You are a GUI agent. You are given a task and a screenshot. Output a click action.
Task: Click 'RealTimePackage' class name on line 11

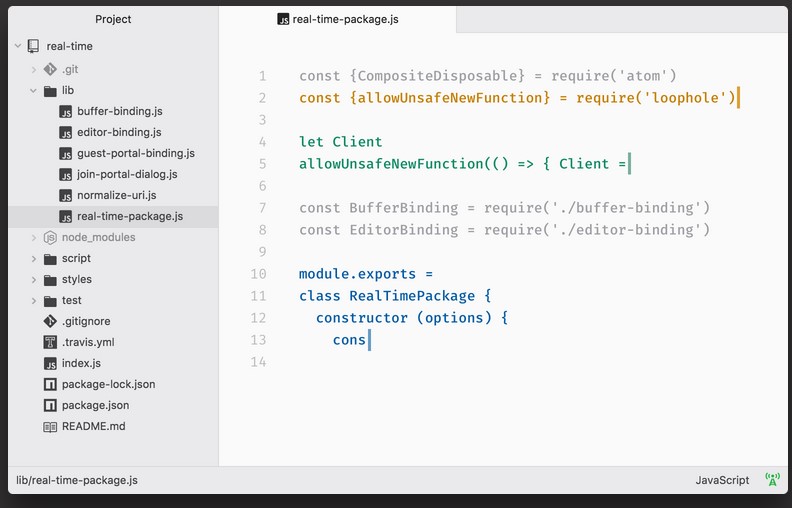(x=412, y=296)
